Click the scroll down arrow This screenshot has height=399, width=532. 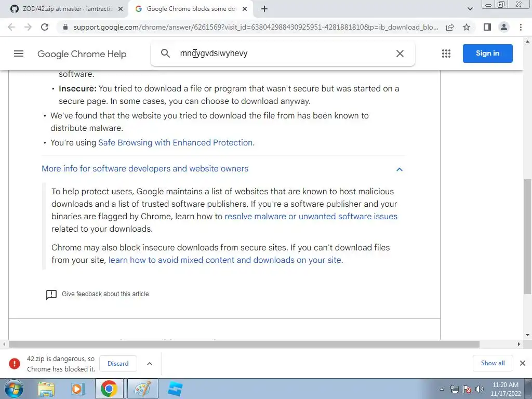[x=527, y=335]
